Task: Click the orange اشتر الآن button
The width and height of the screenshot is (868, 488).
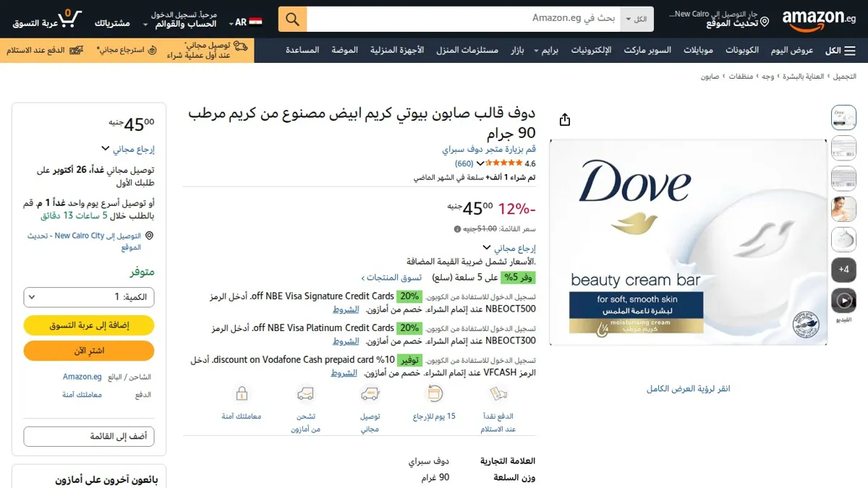Action: [89, 351]
